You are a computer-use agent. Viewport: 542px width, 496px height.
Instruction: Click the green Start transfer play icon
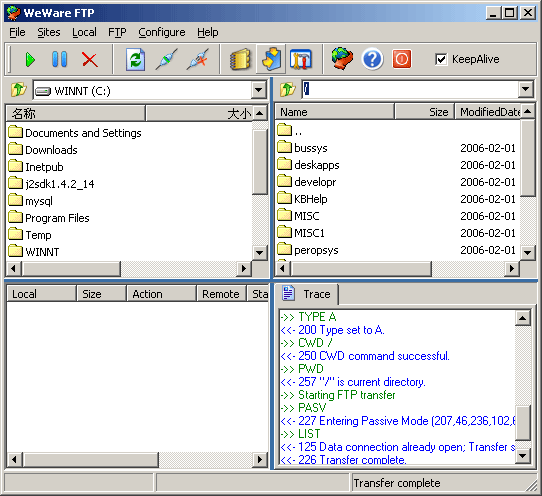[x=30, y=59]
